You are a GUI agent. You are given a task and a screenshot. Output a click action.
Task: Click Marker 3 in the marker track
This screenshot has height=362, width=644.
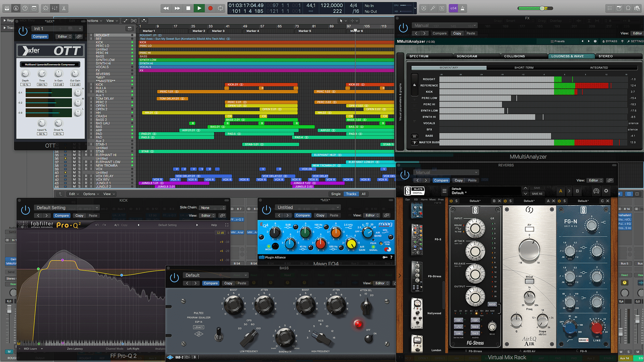tap(218, 31)
